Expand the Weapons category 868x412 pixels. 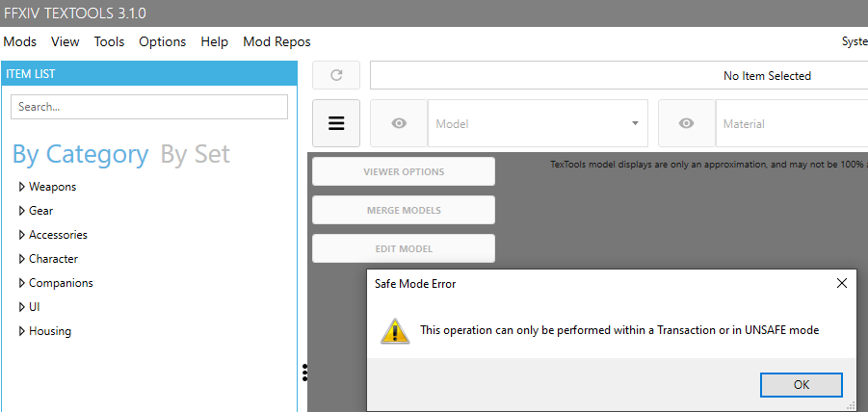[x=22, y=187]
